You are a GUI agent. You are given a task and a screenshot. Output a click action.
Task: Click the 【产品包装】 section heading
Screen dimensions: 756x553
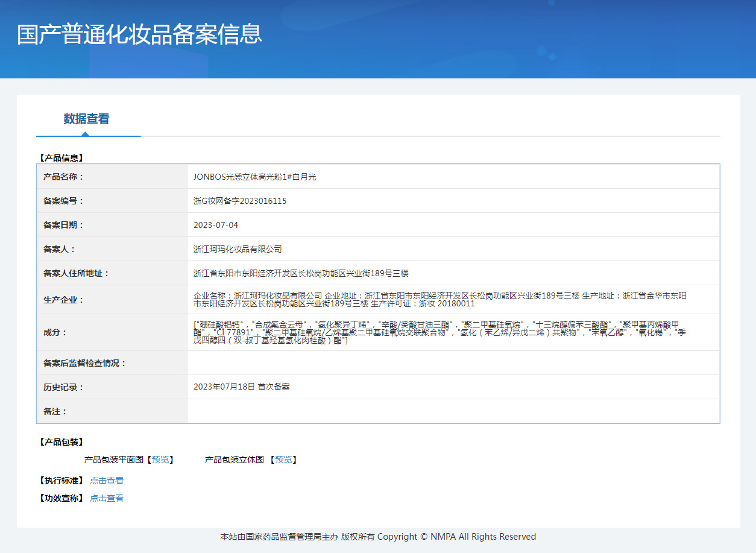[x=61, y=442]
